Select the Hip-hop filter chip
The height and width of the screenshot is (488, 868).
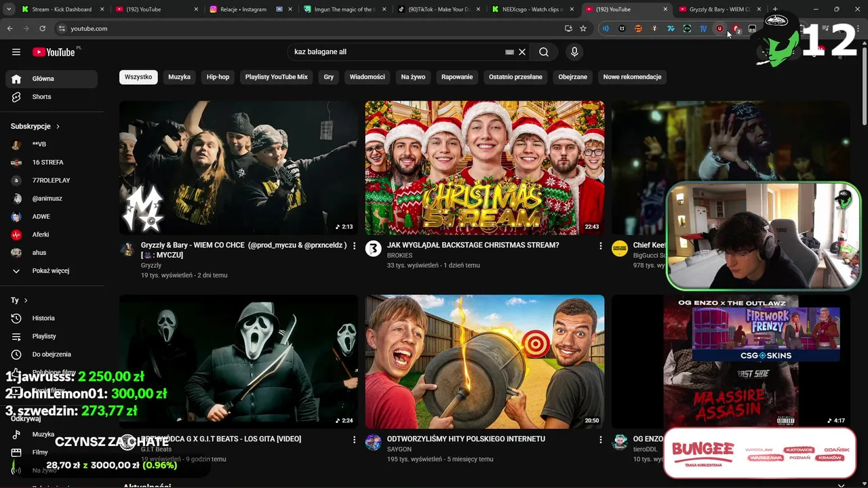[x=218, y=77]
